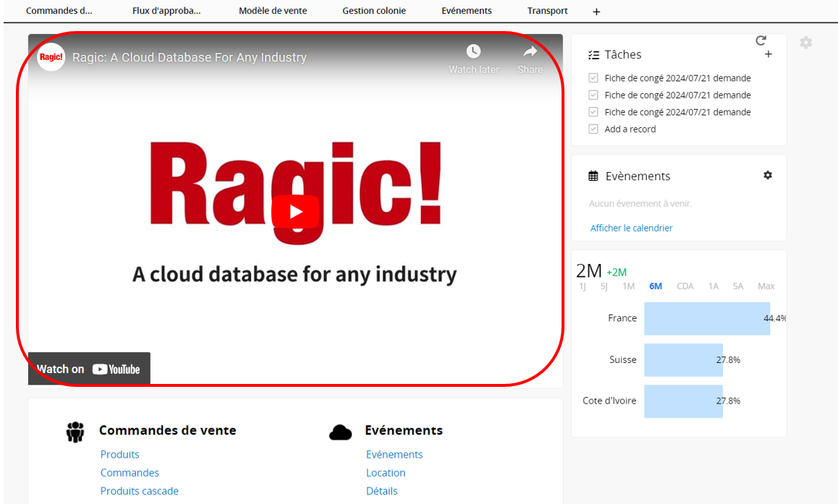838x504 pixels.
Task: Open the video title 'Ragic: A Cloud Database For Any Industry'
Action: pos(189,57)
